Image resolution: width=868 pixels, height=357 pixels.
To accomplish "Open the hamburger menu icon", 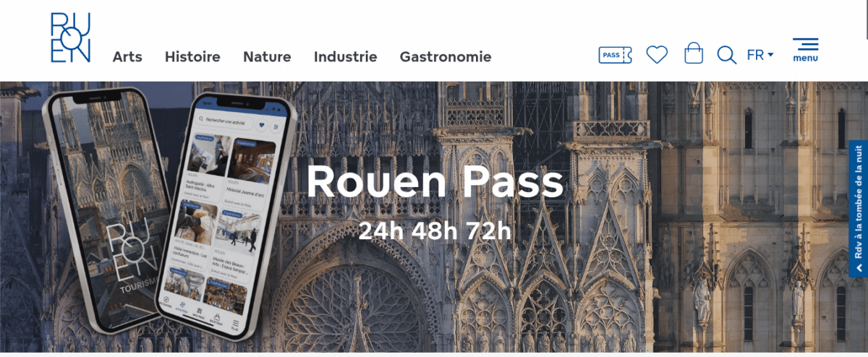I will point(806,49).
